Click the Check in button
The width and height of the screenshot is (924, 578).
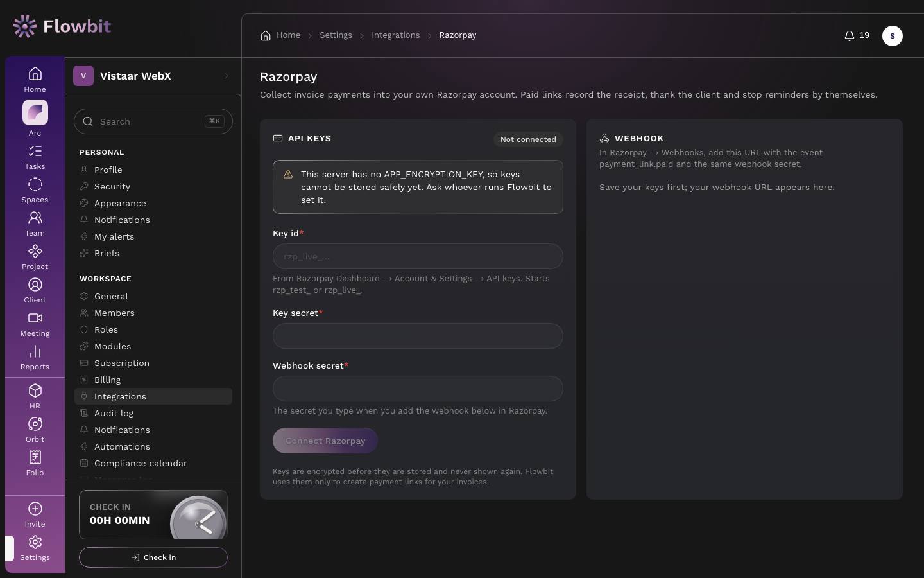coord(153,557)
